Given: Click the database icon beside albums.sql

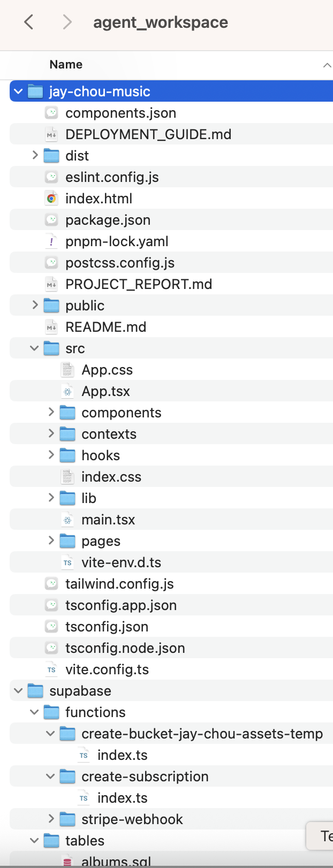Looking at the screenshot, I should (x=67, y=861).
